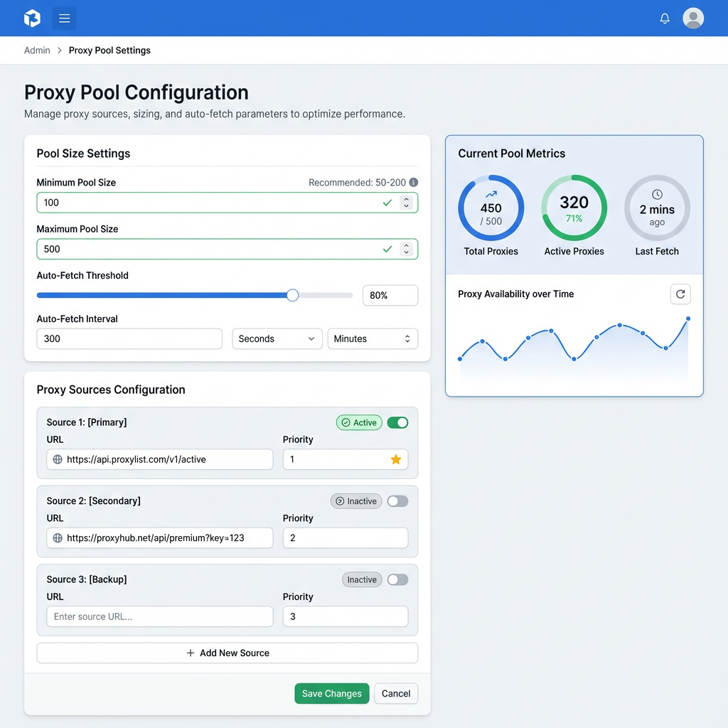The width and height of the screenshot is (728, 728).
Task: Click the info icon beside Recommended: 50-200
Action: (x=414, y=183)
